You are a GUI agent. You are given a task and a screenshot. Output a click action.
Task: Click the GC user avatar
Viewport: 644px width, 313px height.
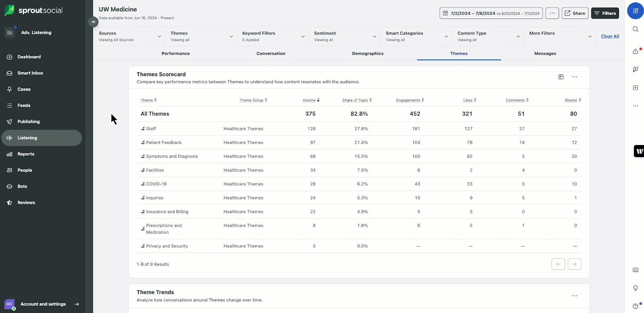tap(10, 304)
